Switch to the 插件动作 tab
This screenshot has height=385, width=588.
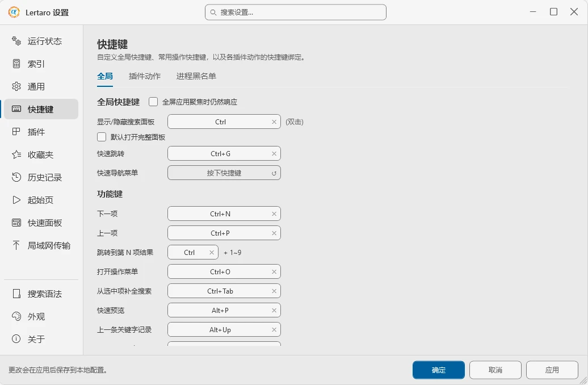point(144,76)
